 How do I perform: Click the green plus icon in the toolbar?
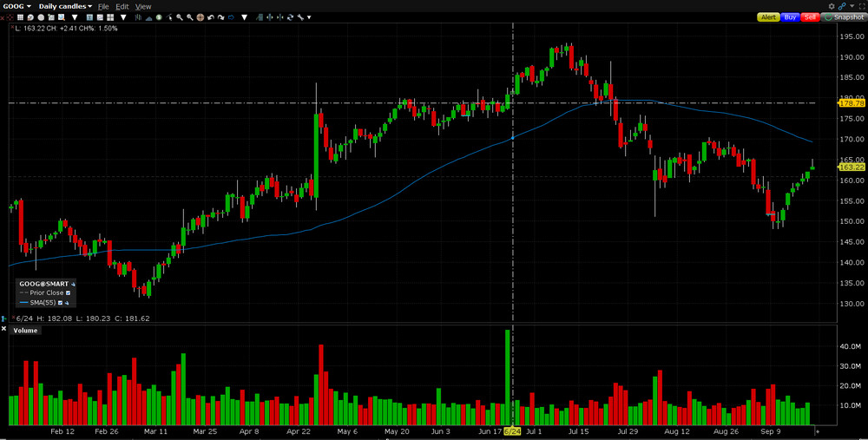(x=159, y=17)
